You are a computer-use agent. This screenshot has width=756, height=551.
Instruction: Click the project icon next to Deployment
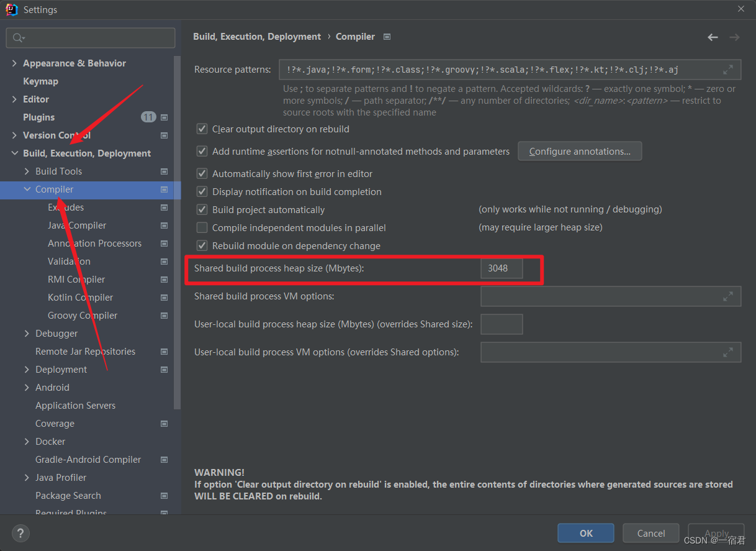pyautogui.click(x=164, y=370)
